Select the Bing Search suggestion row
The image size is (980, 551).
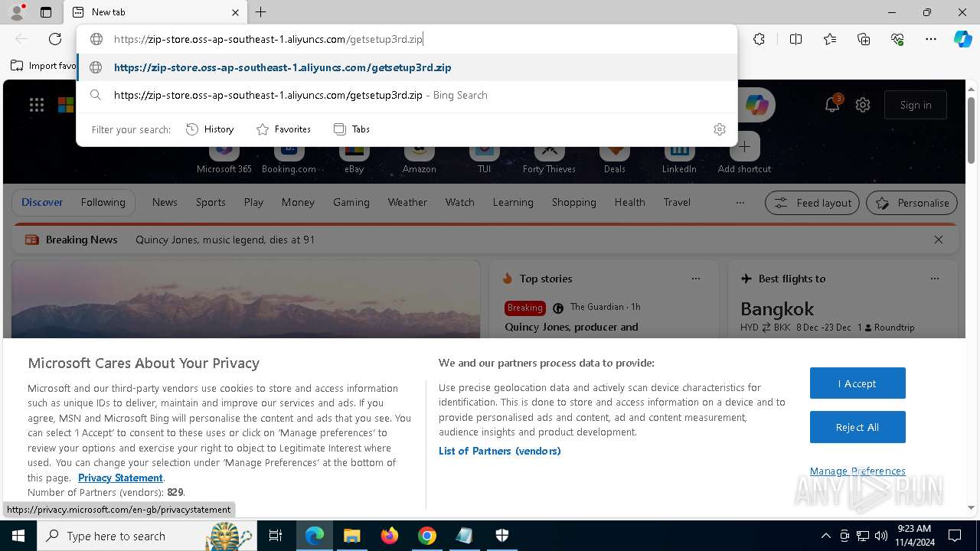tap(407, 95)
